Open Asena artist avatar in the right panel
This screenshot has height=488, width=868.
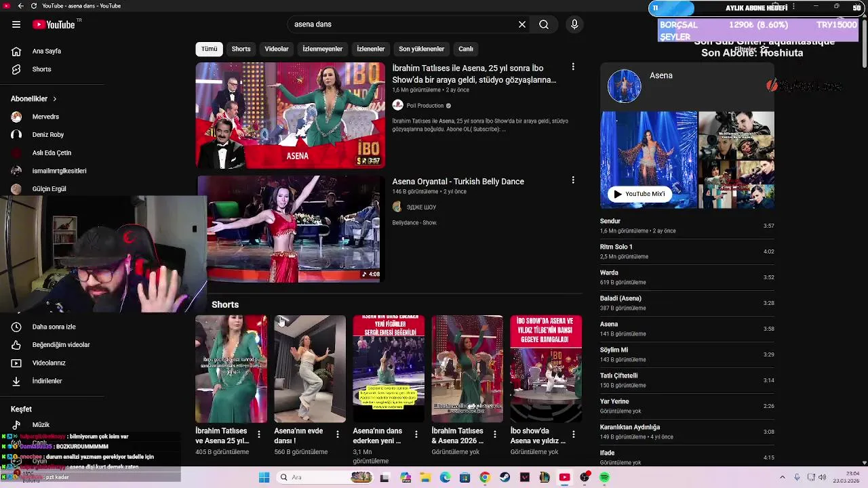[x=625, y=86]
